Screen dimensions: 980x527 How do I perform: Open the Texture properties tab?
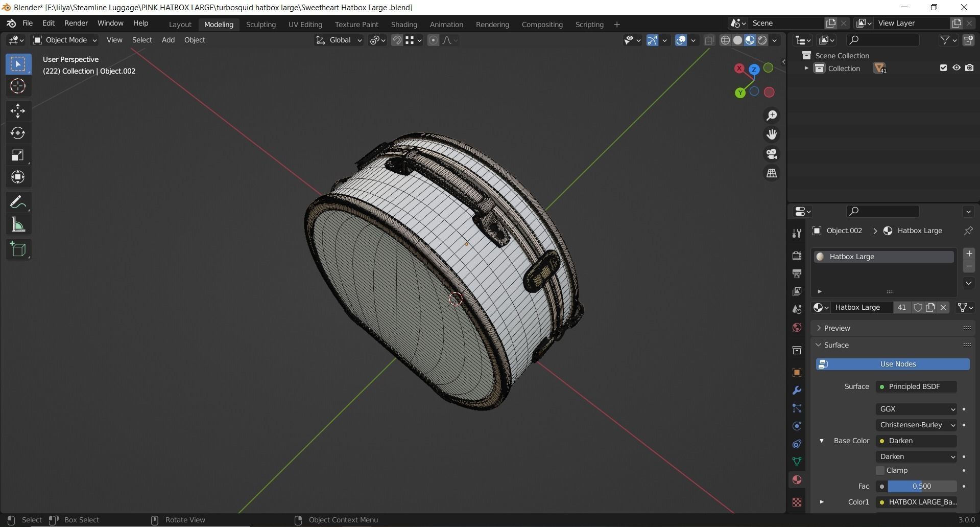[x=797, y=502]
